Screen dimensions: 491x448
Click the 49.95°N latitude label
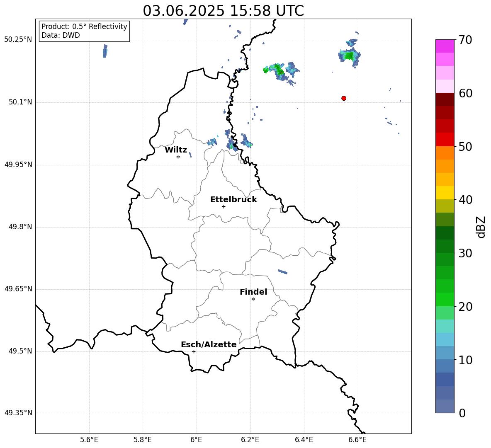pyautogui.click(x=18, y=165)
